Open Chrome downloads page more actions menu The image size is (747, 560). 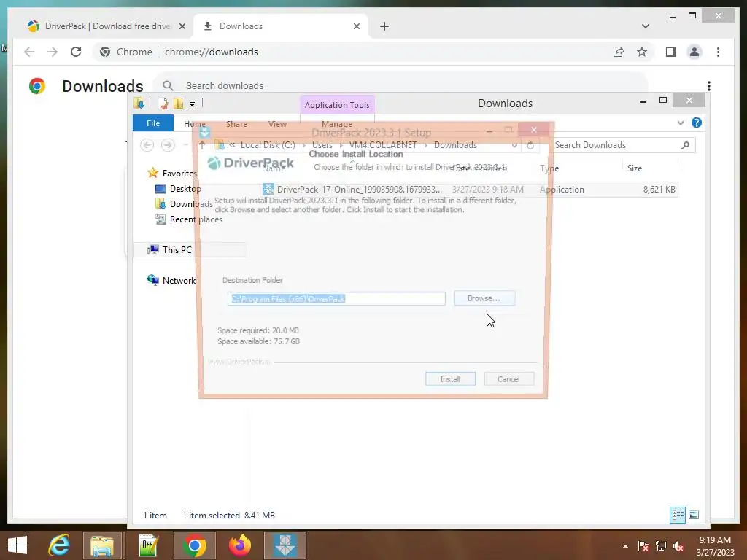coord(709,86)
